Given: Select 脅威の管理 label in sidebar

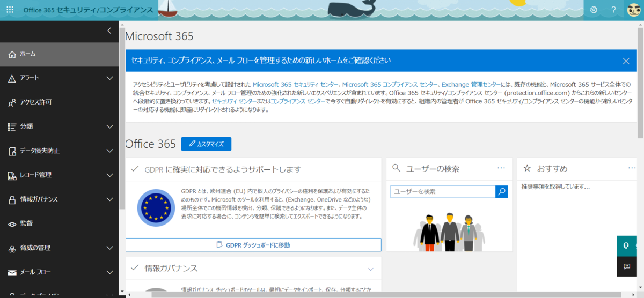Looking at the screenshot, I should (x=35, y=248).
